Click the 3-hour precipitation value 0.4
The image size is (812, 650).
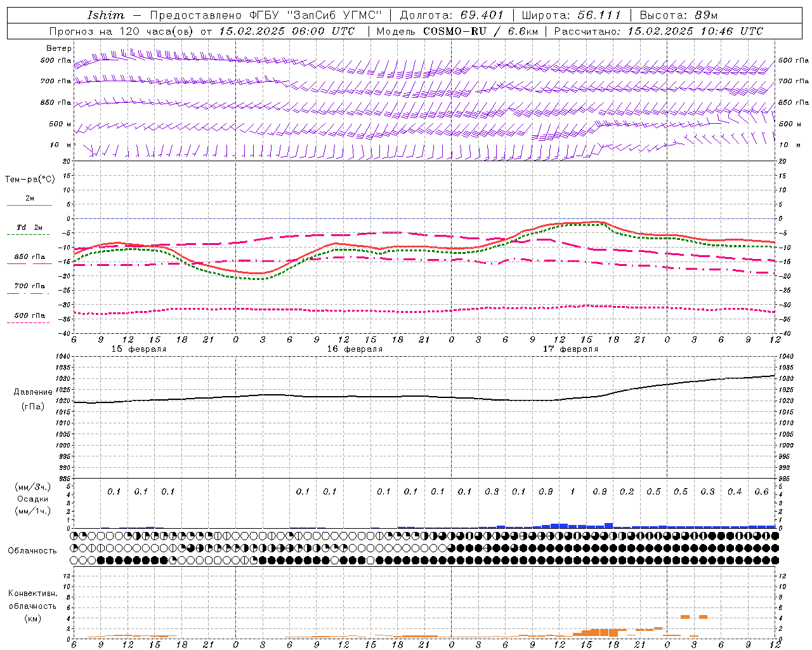click(735, 491)
